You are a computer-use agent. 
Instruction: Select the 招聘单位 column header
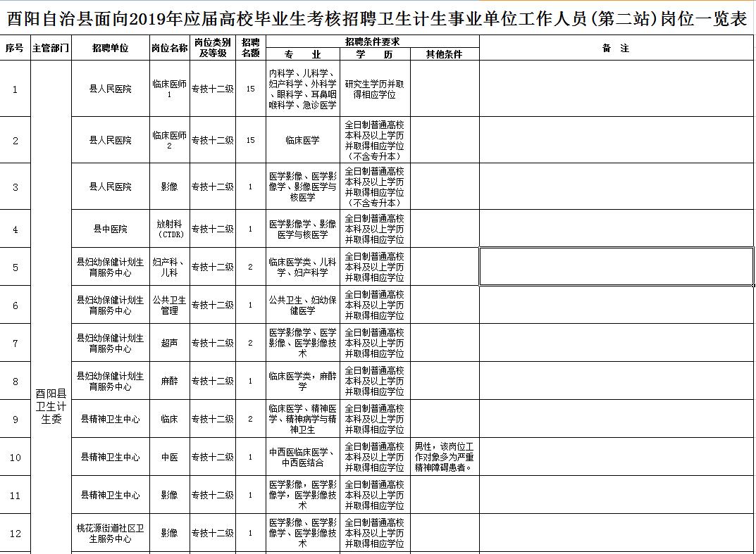pos(111,48)
